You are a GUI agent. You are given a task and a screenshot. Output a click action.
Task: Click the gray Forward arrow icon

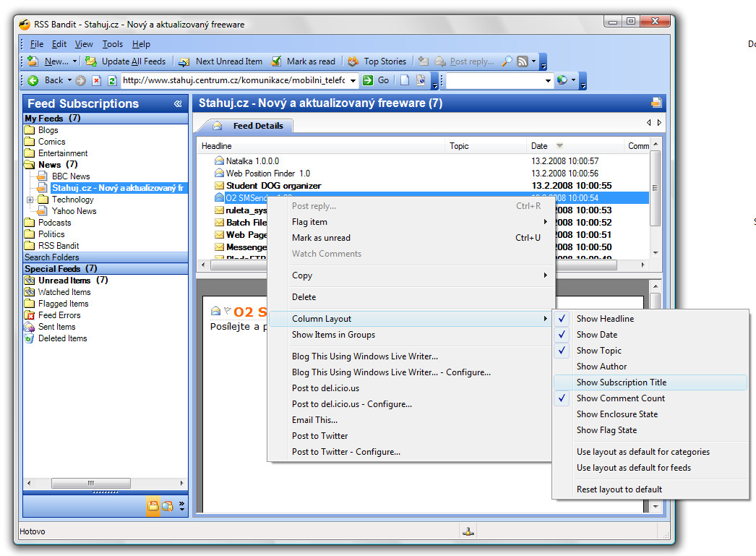(80, 80)
